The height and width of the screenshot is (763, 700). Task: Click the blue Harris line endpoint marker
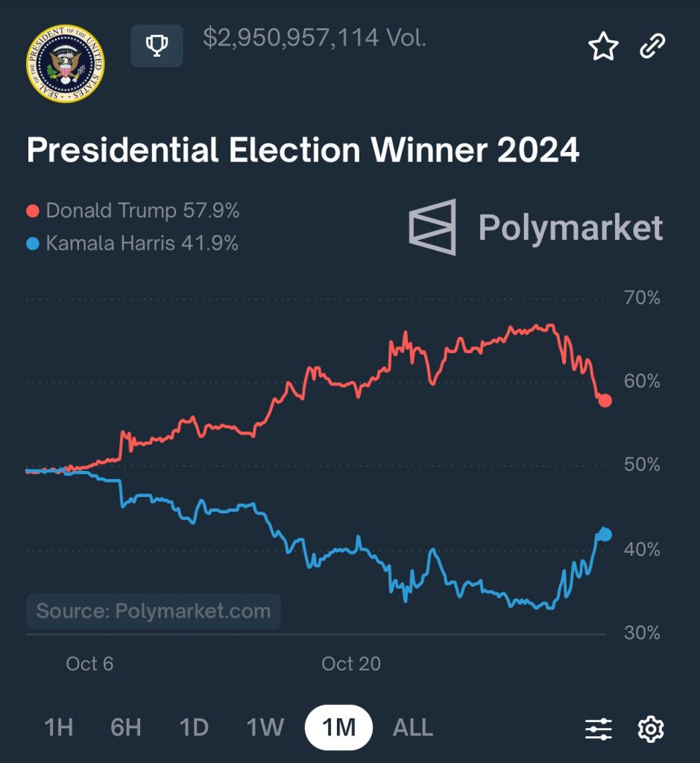point(605,534)
